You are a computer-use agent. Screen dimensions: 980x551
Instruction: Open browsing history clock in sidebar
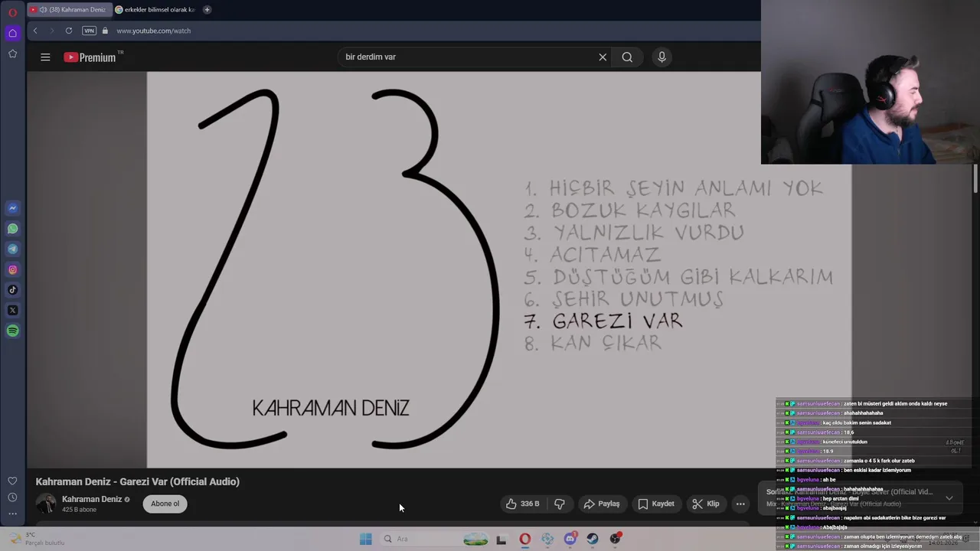click(12, 497)
